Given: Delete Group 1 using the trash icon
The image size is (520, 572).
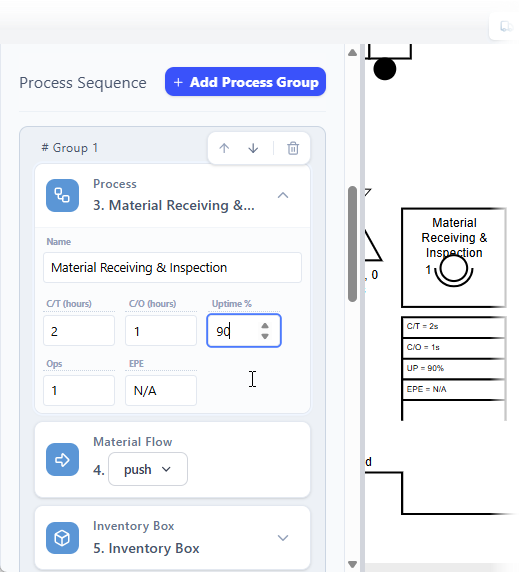Looking at the screenshot, I should pos(293,148).
